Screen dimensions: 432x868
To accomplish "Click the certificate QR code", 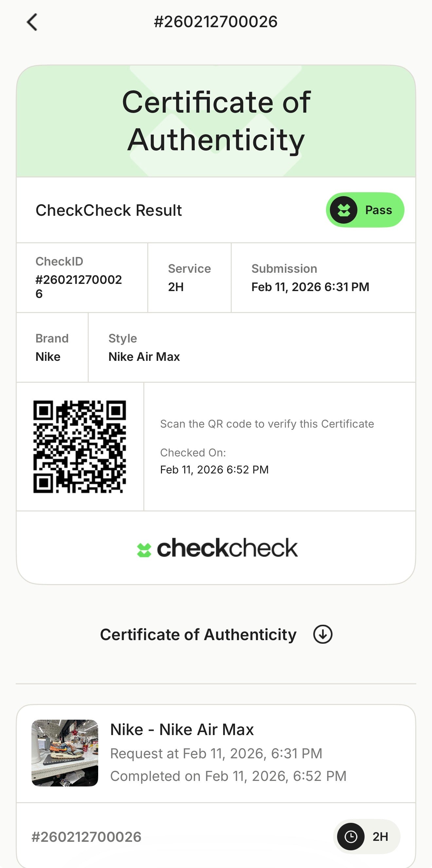I will click(80, 447).
